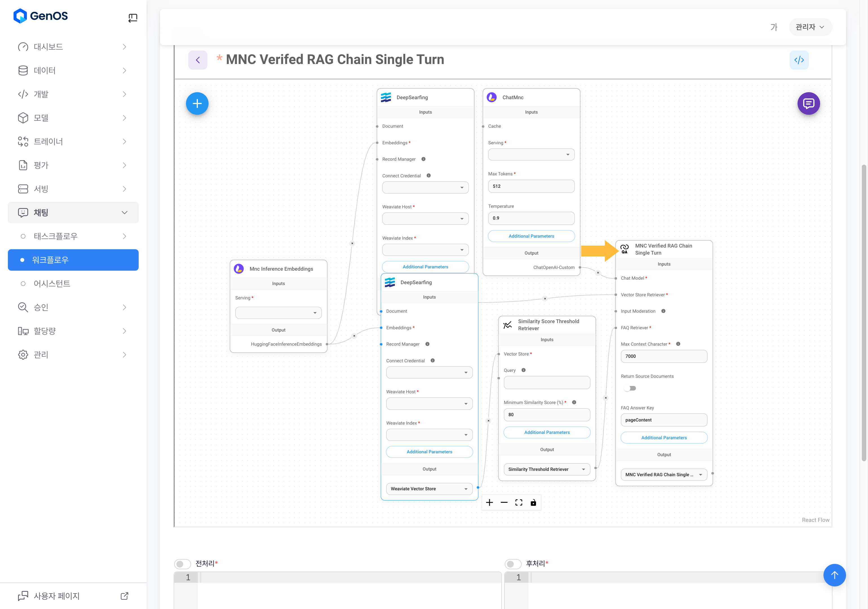Click the blue add node plus button
The height and width of the screenshot is (609, 868).
click(x=197, y=103)
